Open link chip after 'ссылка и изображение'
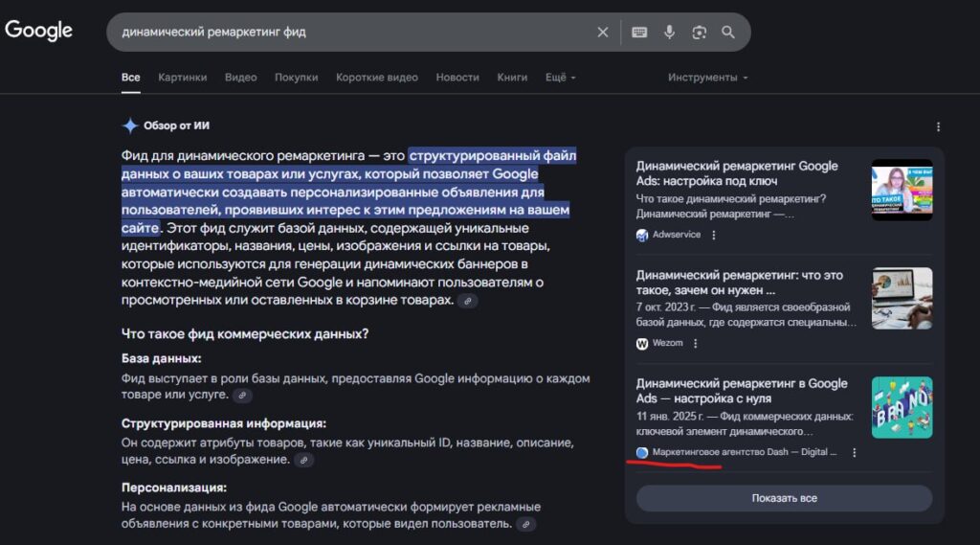Screen dimensions: 980x545 (x=303, y=460)
